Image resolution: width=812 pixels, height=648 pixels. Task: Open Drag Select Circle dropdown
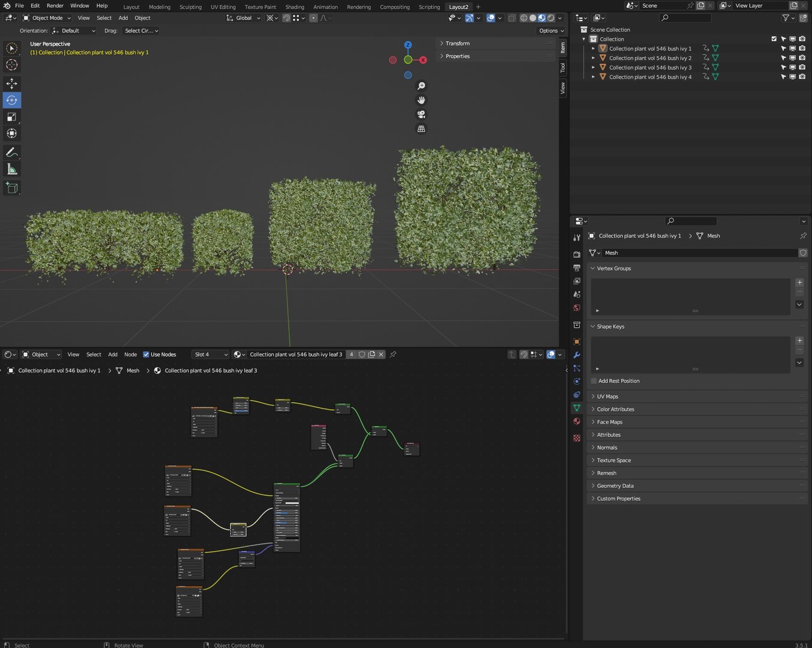(142, 31)
